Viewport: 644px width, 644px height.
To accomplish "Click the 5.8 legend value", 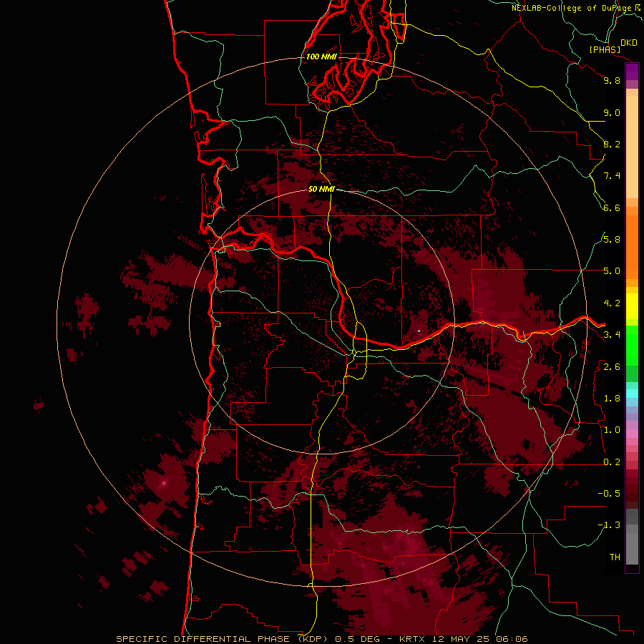I will pyautogui.click(x=612, y=240).
